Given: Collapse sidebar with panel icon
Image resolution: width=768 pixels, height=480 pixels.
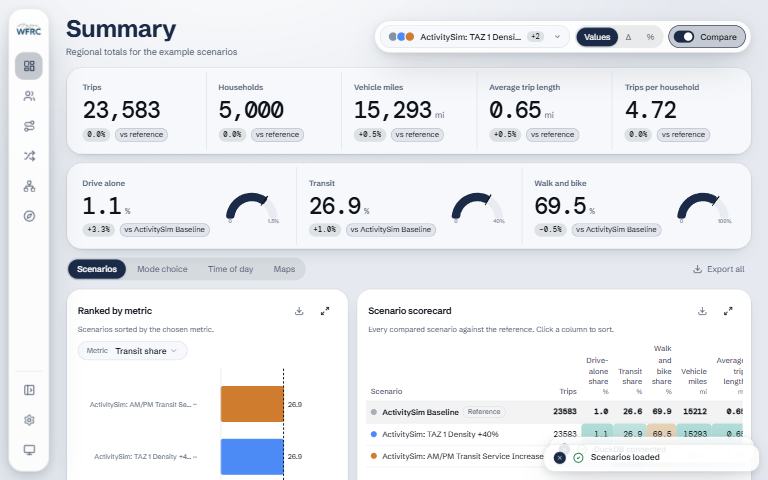Looking at the screenshot, I should tap(29, 390).
